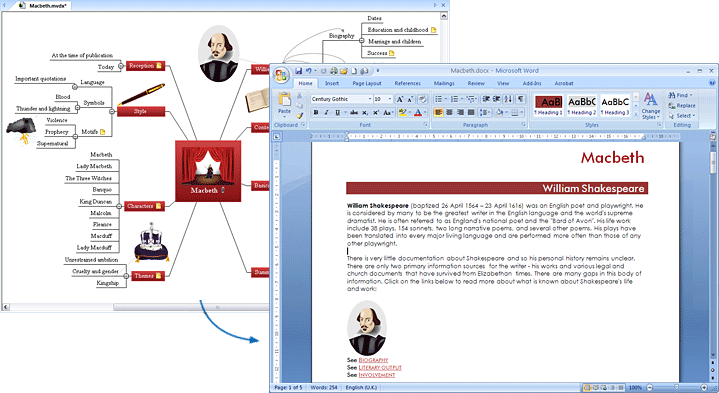Sort the text with the A-Z icon
Viewport: 719px width, 393px height.
coord(508,99)
